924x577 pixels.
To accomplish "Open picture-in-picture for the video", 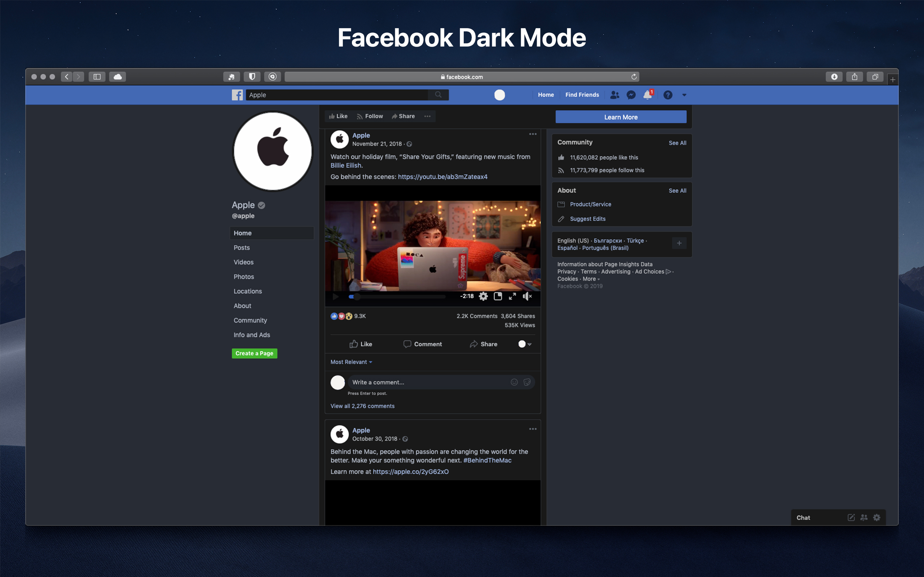I will coord(498,296).
